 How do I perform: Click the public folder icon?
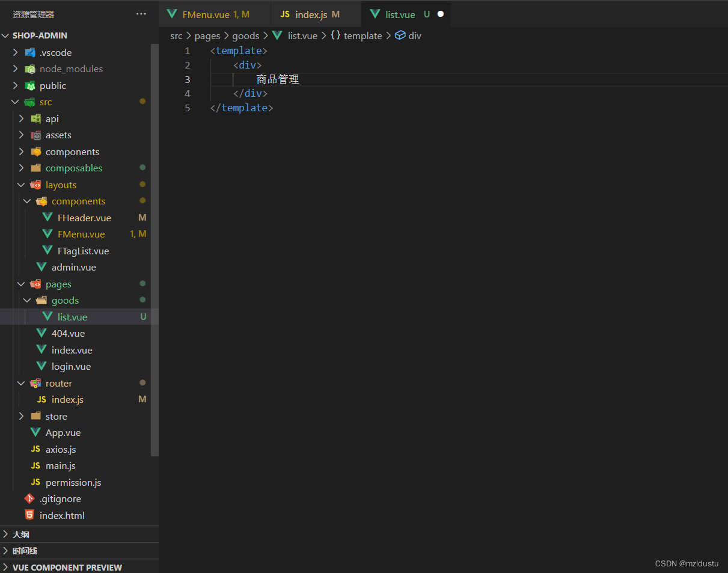click(29, 85)
